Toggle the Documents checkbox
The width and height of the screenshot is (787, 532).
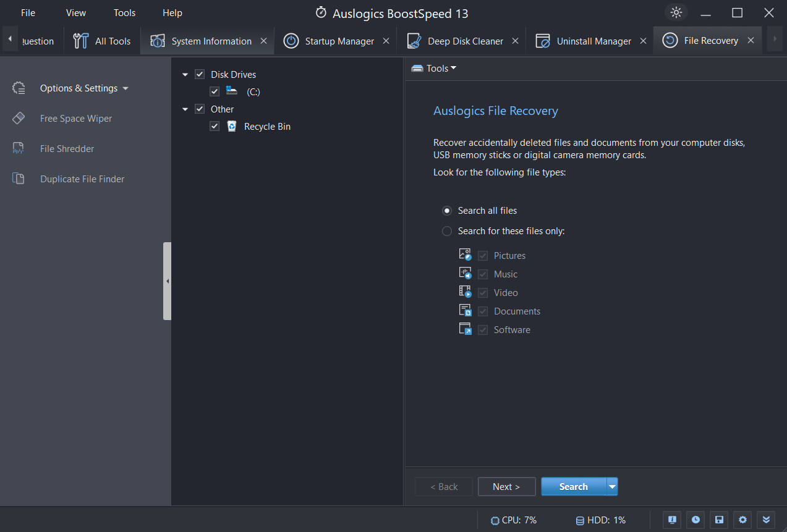click(x=483, y=311)
